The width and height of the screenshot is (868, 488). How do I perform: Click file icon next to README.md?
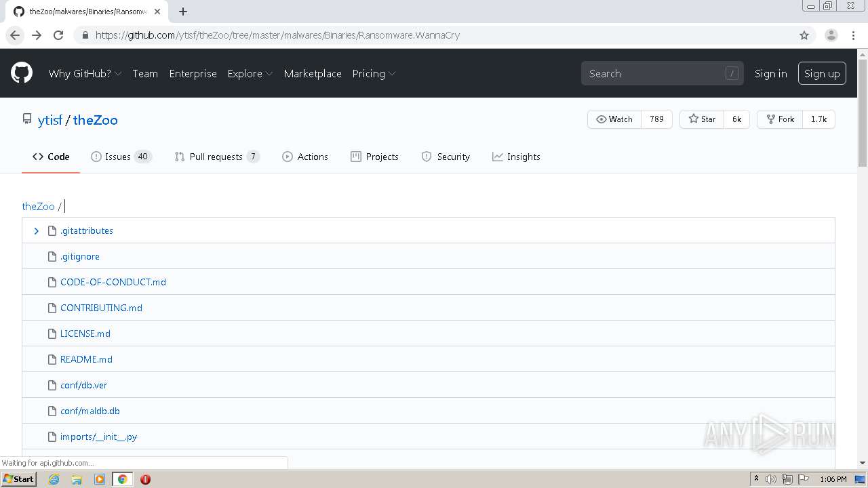point(52,359)
